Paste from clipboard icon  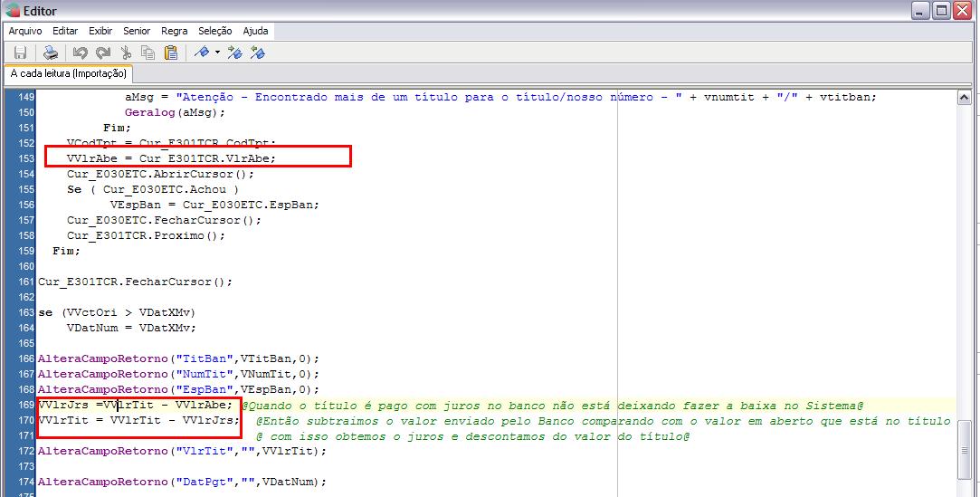pos(171,53)
